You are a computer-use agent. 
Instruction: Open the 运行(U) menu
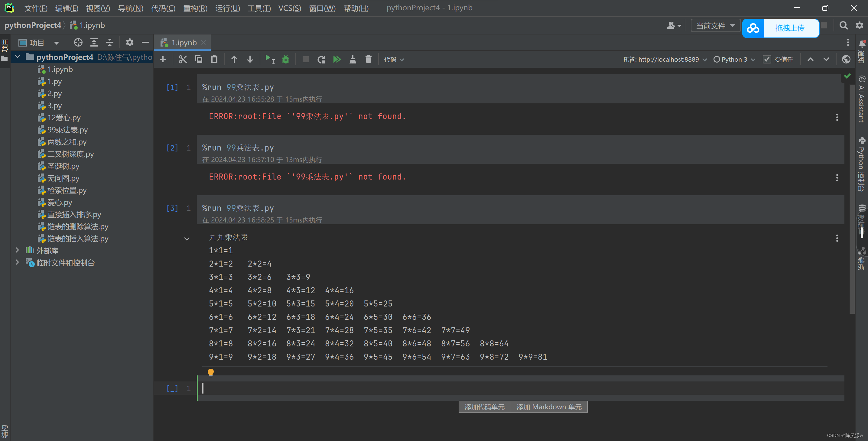[227, 8]
